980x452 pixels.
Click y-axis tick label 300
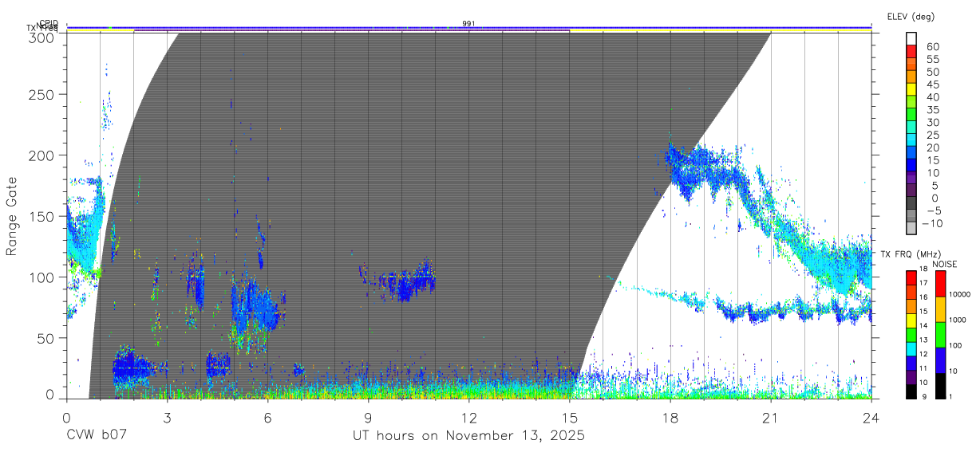[41, 37]
